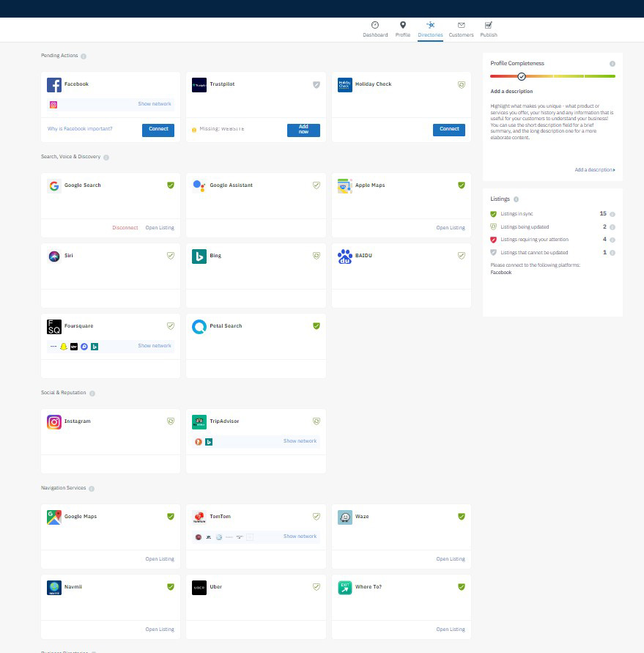644x653 pixels.
Task: Click Add now on Trustpilot card
Action: tap(303, 130)
